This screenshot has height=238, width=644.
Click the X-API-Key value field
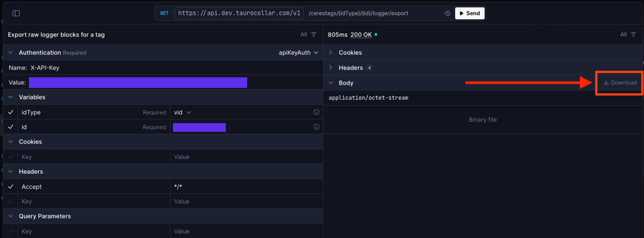click(x=138, y=82)
